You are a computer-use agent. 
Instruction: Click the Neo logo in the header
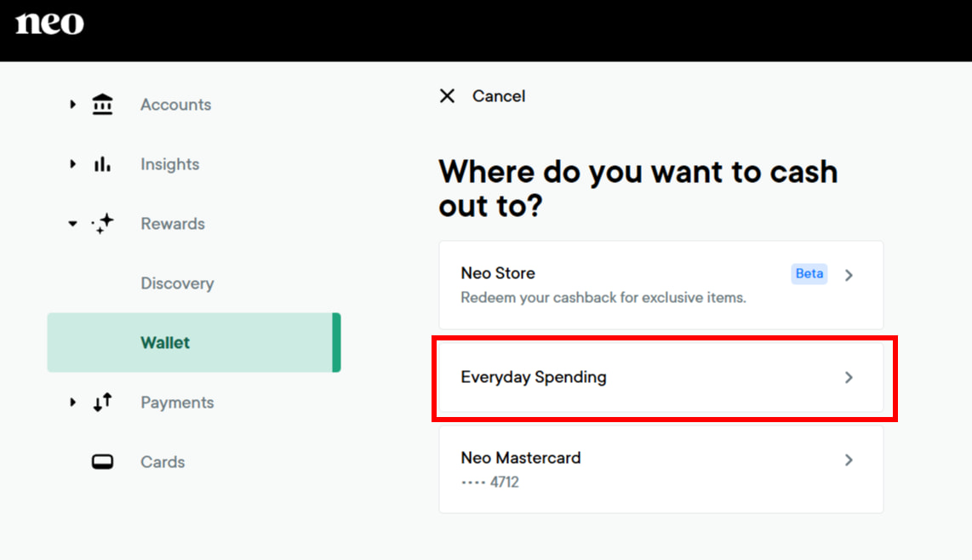tap(49, 23)
